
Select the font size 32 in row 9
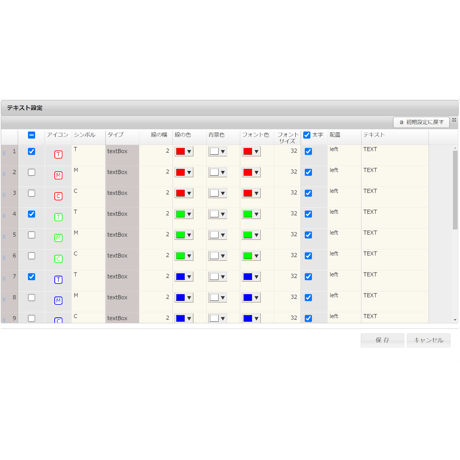[x=287, y=318]
